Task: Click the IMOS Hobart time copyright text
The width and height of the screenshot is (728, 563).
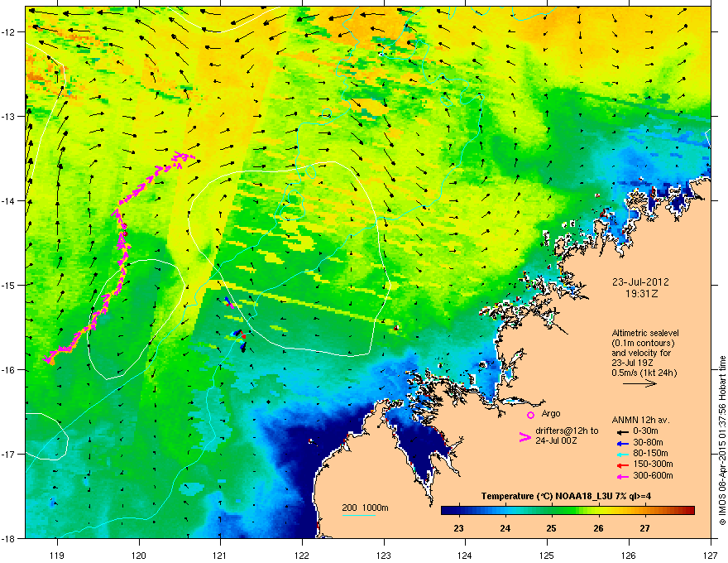Action: 722,440
